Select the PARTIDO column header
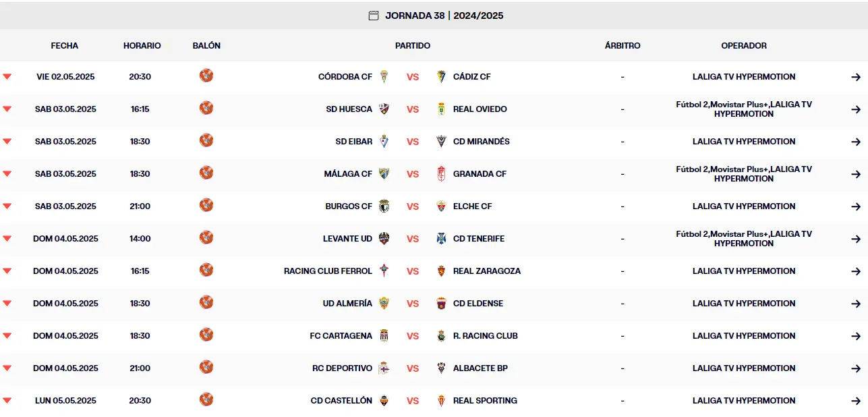This screenshot has height=417, width=868. tap(413, 45)
